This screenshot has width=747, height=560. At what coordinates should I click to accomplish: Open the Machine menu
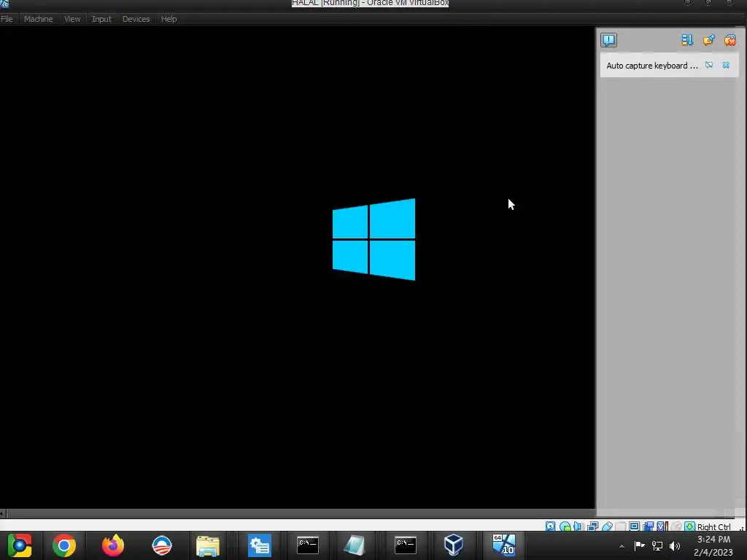[x=38, y=19]
